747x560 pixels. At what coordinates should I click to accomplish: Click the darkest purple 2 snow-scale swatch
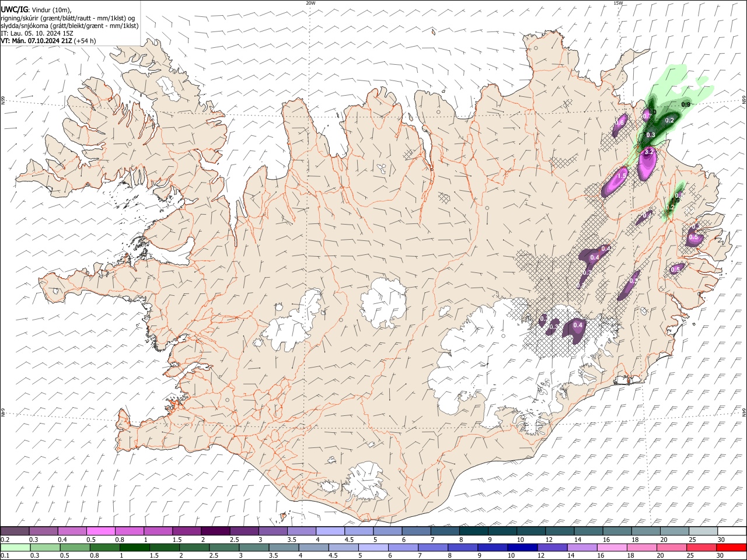tap(215, 531)
